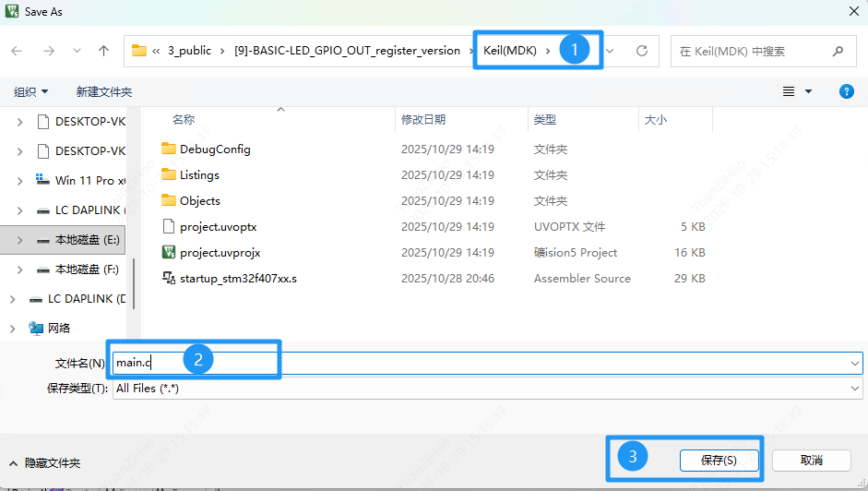Viewport: 868px width, 491px height.
Task: Select 网络 in navigation pane
Action: coord(50,328)
